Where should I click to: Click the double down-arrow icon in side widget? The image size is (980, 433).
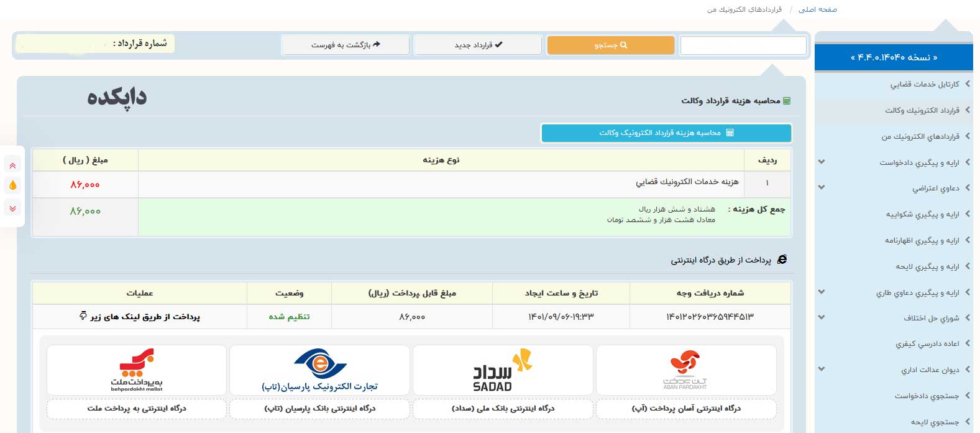pyautogui.click(x=12, y=208)
